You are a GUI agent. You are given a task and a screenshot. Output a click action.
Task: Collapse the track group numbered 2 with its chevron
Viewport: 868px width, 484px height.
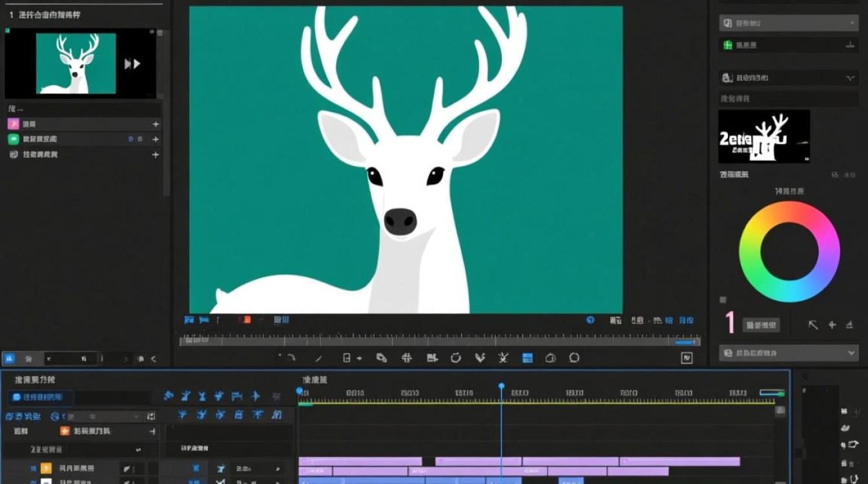138,450
